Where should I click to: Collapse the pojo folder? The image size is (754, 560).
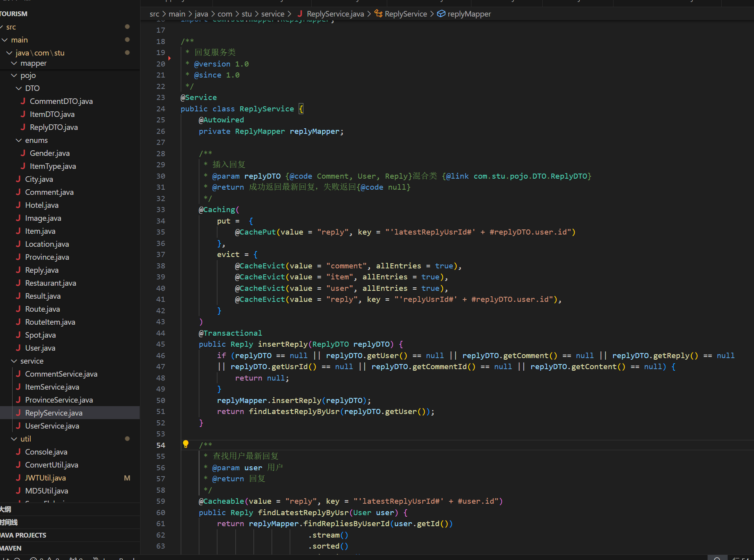pyautogui.click(x=14, y=75)
